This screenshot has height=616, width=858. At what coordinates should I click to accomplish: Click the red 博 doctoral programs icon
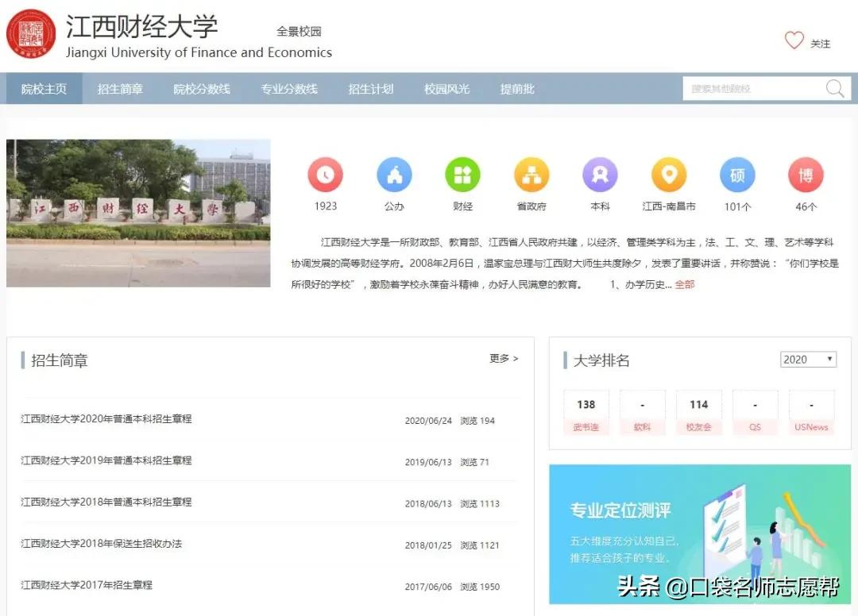click(805, 175)
